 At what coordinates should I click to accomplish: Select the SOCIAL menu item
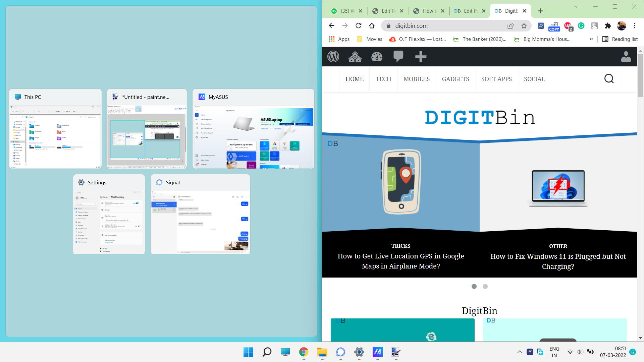click(535, 79)
